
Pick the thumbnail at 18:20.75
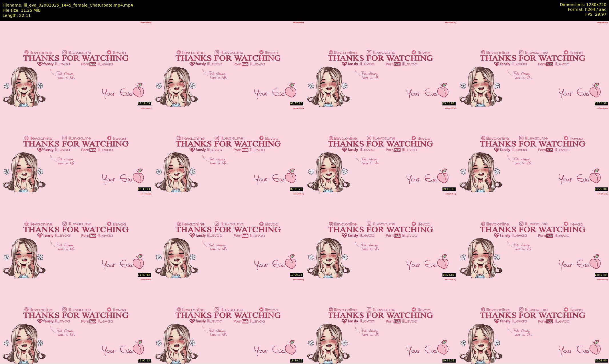coord(228,321)
